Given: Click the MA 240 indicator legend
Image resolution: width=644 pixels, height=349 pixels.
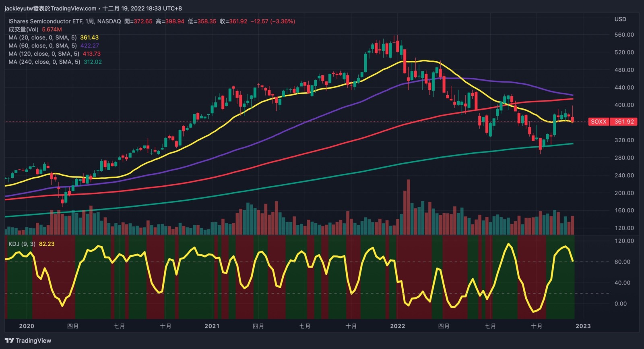Looking at the screenshot, I should click(44, 62).
